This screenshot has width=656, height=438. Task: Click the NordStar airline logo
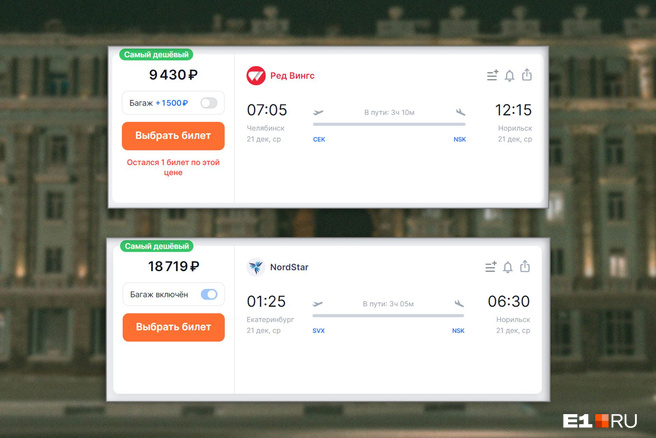pyautogui.click(x=256, y=267)
